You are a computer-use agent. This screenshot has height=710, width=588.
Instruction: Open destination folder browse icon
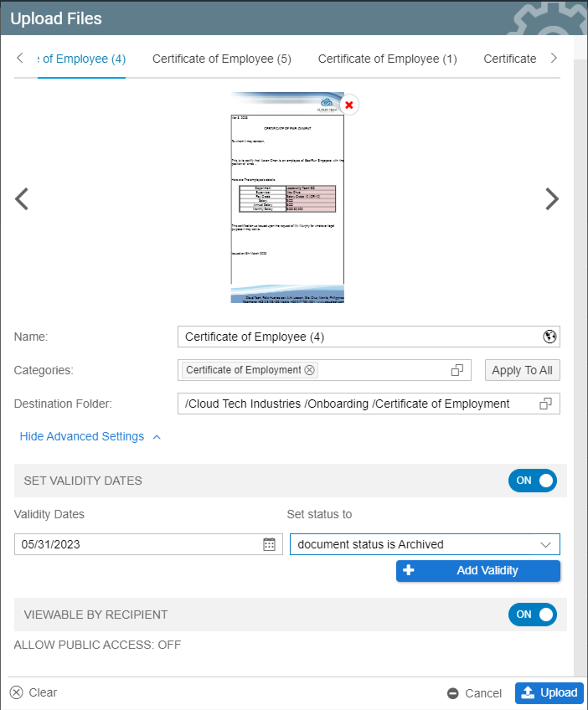pos(546,404)
